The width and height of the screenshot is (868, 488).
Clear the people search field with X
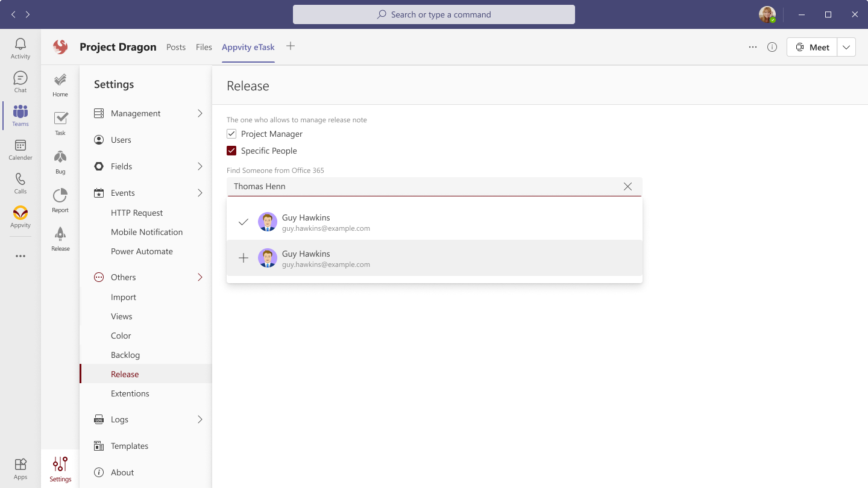(x=627, y=187)
